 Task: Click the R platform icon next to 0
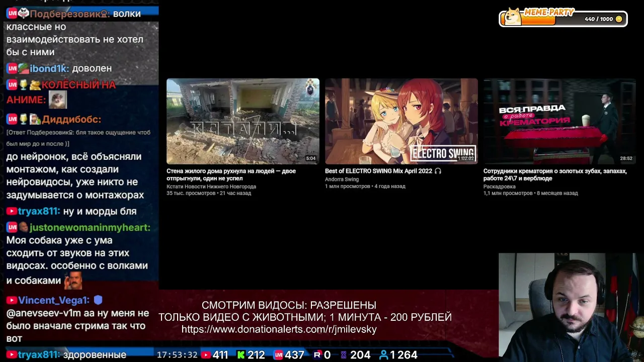point(317,355)
